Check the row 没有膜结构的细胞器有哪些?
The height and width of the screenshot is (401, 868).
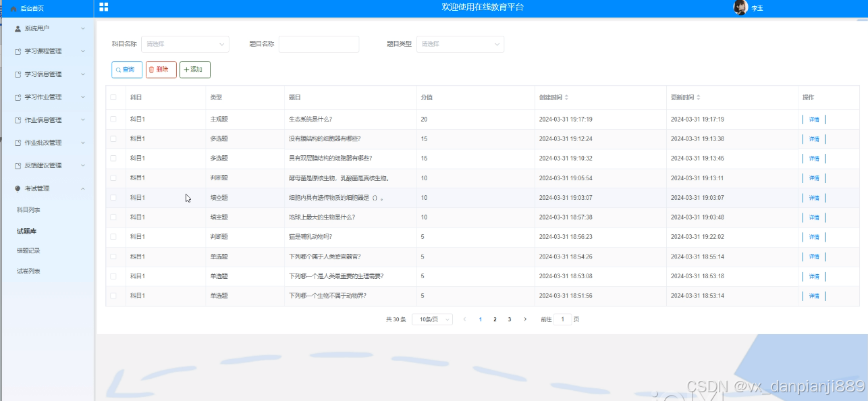113,138
